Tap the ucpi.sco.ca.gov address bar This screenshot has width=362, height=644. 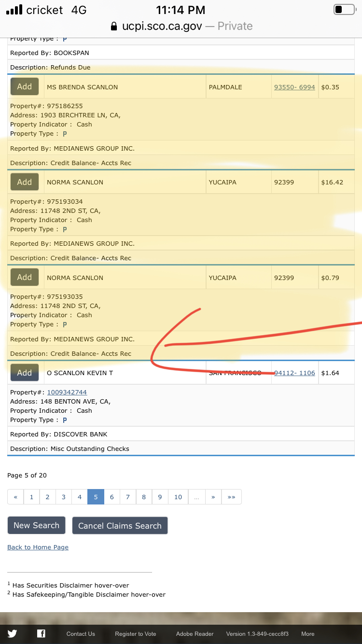(x=181, y=26)
